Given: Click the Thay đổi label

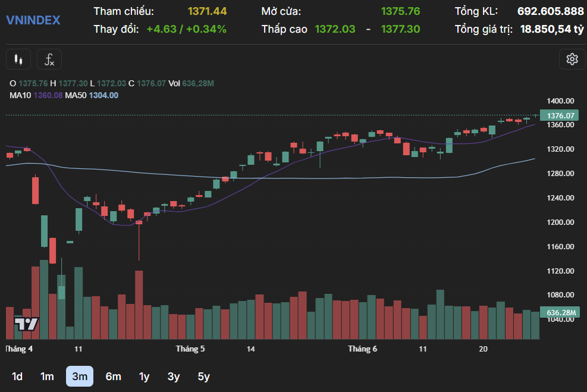Looking at the screenshot, I should click(x=116, y=29).
